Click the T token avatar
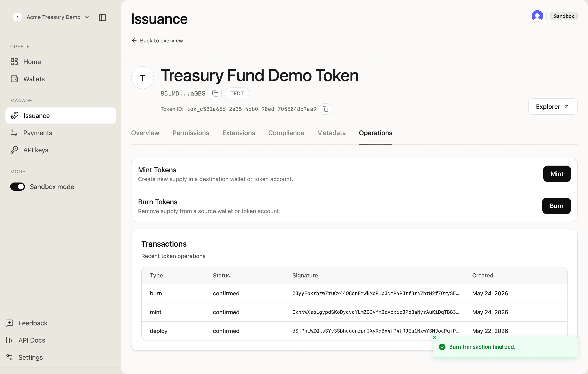The height and width of the screenshot is (374, 588). (x=143, y=78)
